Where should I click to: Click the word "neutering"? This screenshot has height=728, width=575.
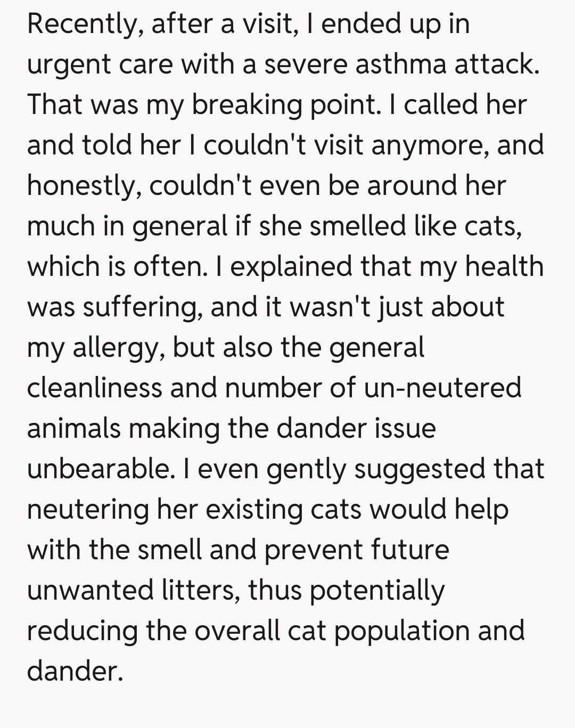pos(88,509)
